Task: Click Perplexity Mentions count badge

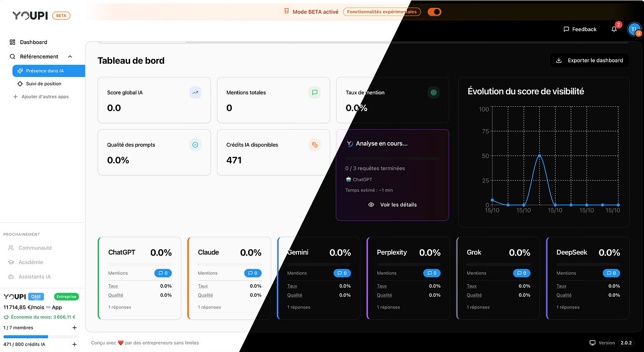Action: (x=432, y=273)
